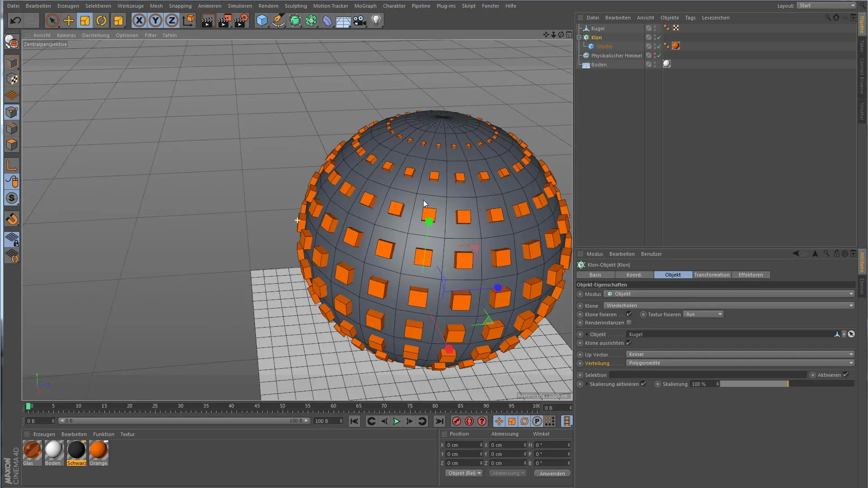The height and width of the screenshot is (488, 868).
Task: Enable Renderinstanzen checkbox
Action: (629, 323)
